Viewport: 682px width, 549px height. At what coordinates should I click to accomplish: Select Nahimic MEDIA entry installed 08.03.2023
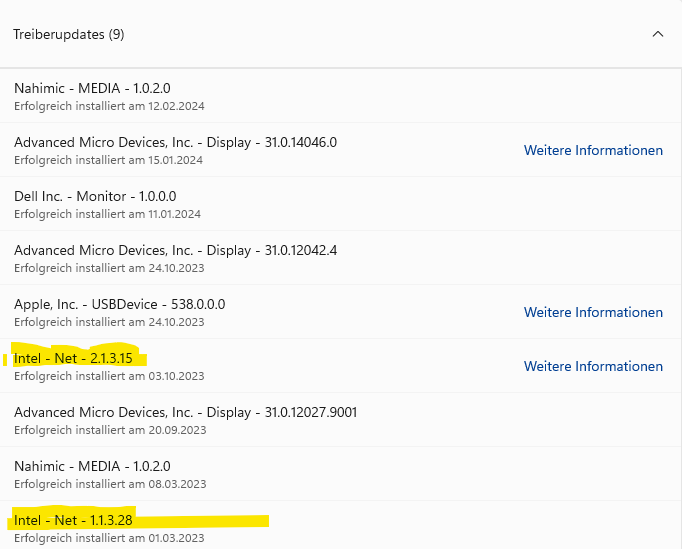(x=341, y=473)
